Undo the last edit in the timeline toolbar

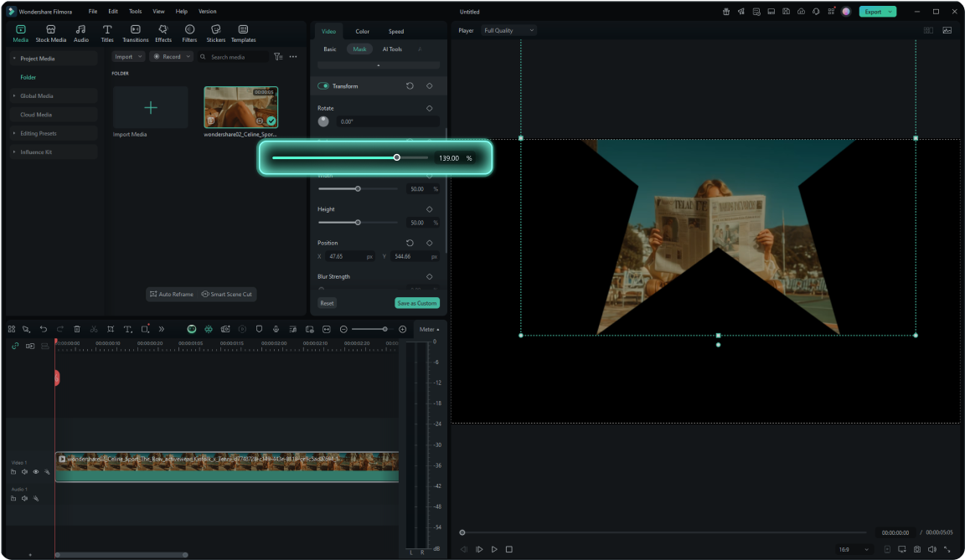coord(43,330)
